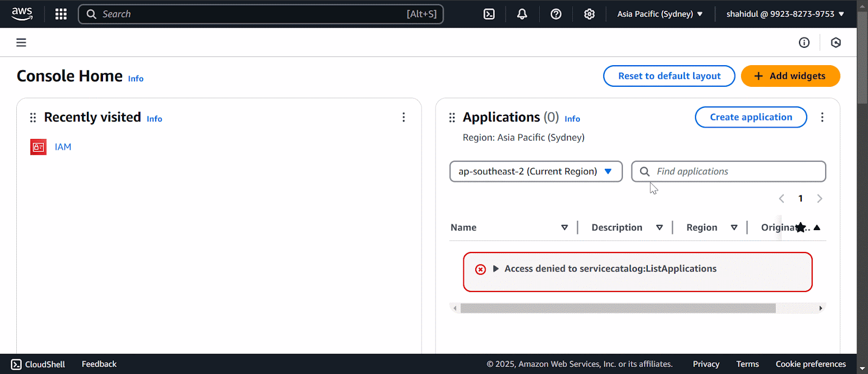868x374 pixels.
Task: Grab the Recently visited widget drag handle
Action: [33, 117]
